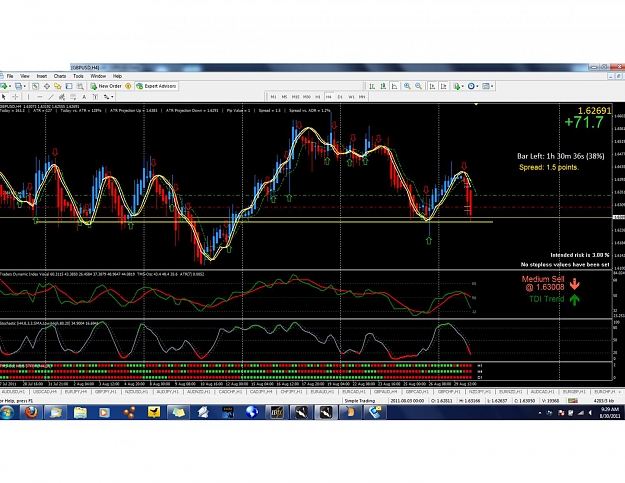Select the Text tool (A icon)
Screen dimensions: 625x483
pyautogui.click(x=84, y=97)
